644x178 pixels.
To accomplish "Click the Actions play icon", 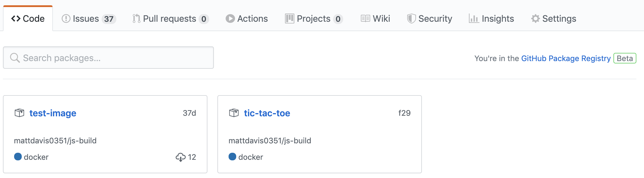I will [230, 19].
